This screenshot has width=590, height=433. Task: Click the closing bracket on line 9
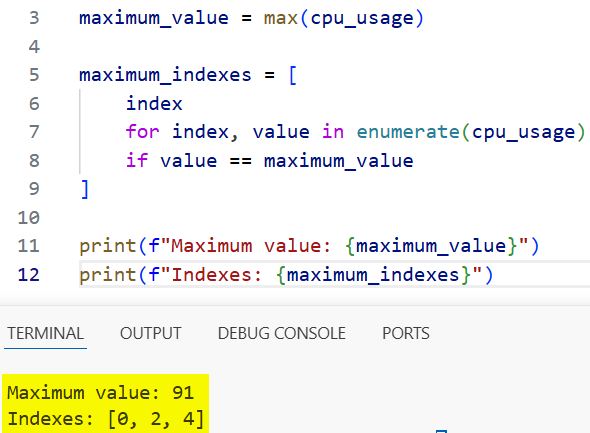point(85,189)
